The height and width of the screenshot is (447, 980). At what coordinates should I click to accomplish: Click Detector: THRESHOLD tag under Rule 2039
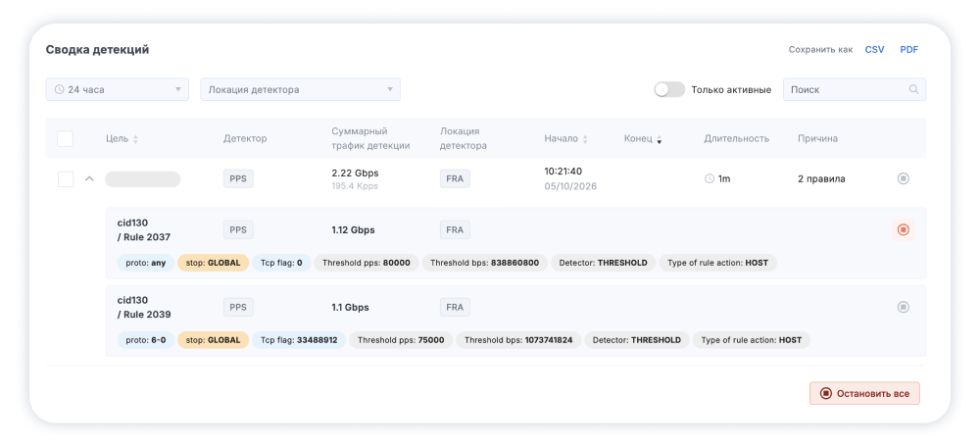pyautogui.click(x=637, y=340)
